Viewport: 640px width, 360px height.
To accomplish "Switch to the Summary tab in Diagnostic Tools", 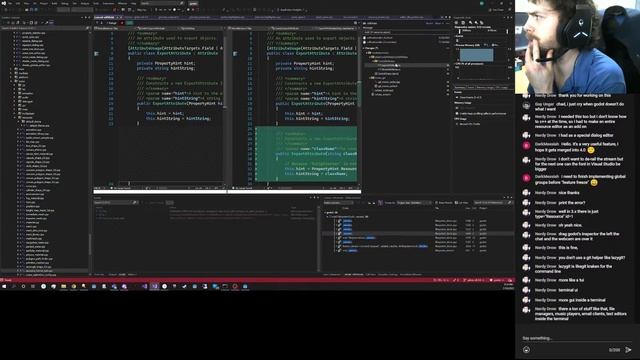I will (x=460, y=87).
